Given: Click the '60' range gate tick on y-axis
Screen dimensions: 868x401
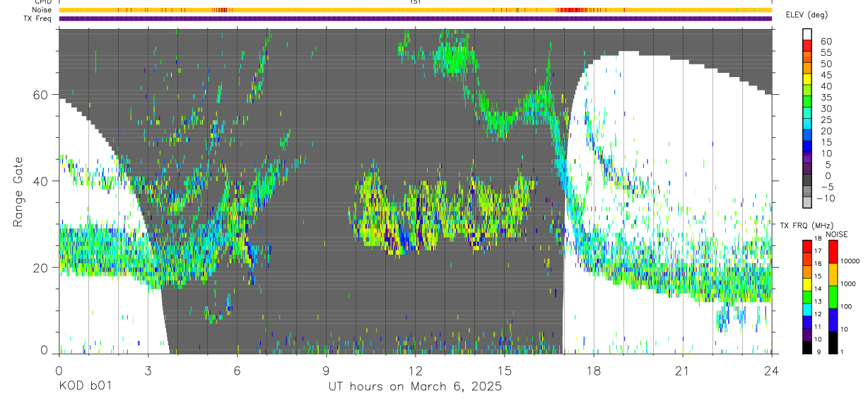Looking at the screenshot, I should point(42,94).
